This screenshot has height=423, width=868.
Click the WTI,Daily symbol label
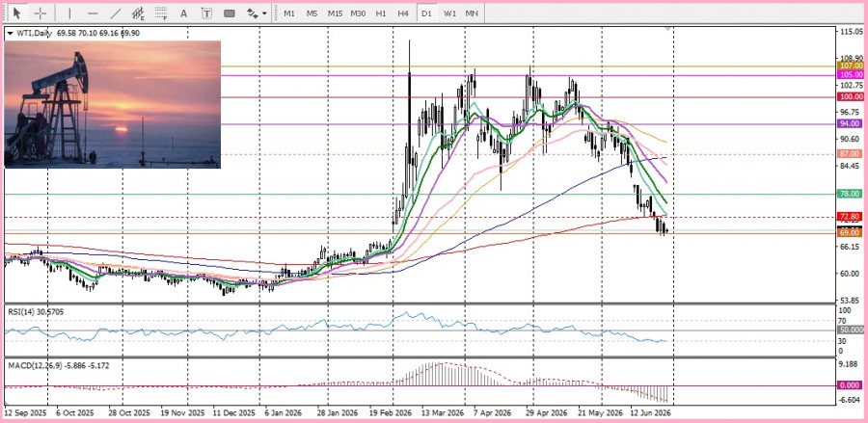[33, 33]
